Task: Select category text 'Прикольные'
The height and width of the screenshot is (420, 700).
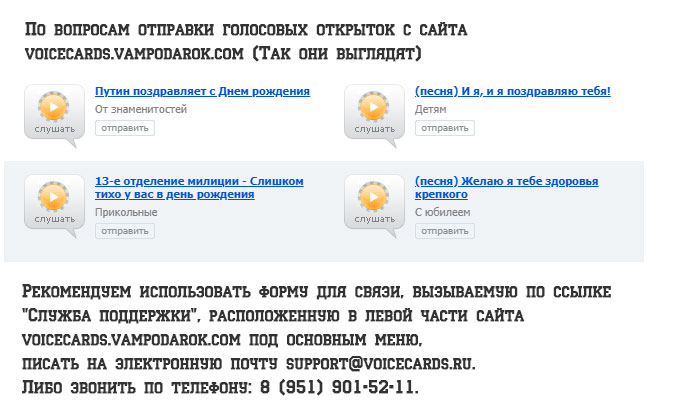Action: tap(126, 212)
